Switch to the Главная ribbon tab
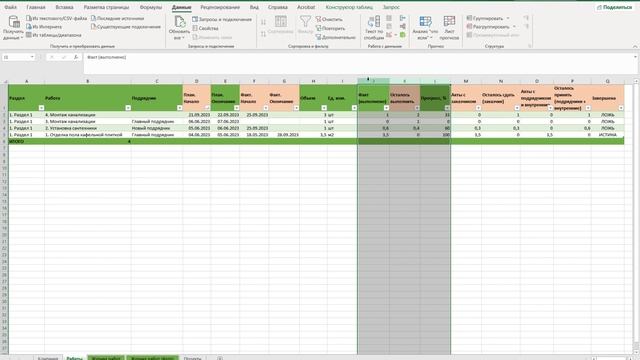Viewport: 640px width, 360px height. 36,7
